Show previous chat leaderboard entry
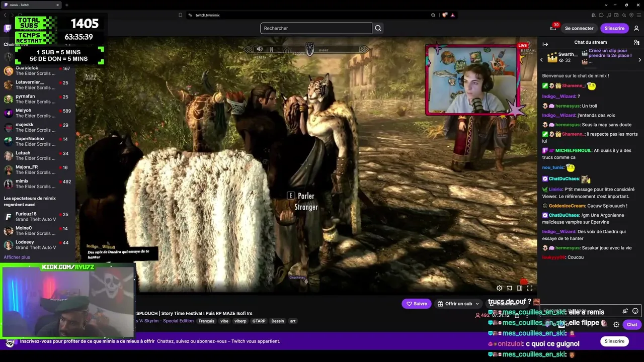644x362 pixels. pos(541,60)
